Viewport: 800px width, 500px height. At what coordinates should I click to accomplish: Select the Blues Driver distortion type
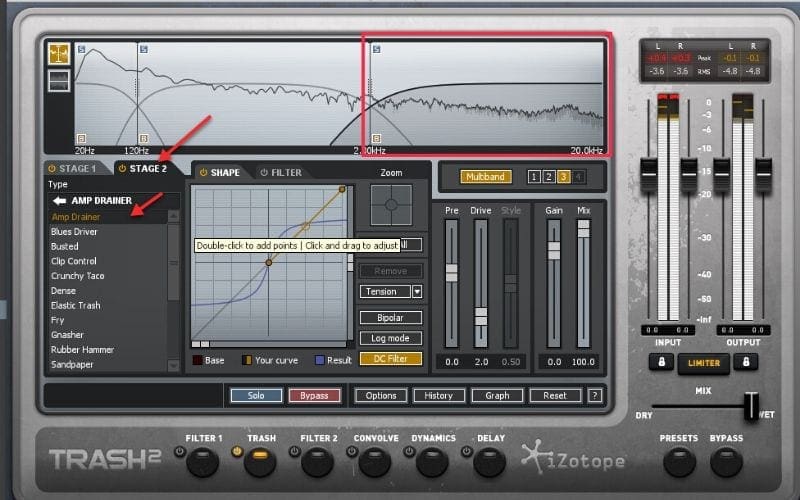pos(74,232)
